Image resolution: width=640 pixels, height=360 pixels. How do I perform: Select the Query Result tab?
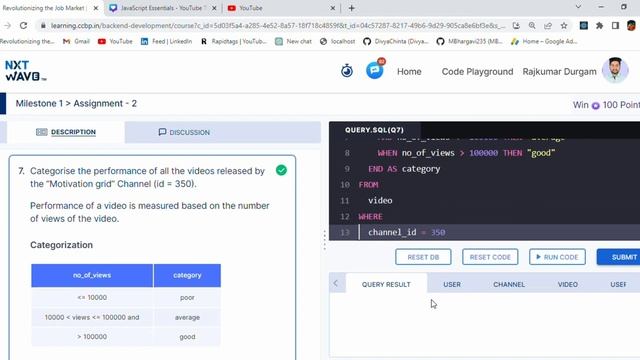pos(386,284)
